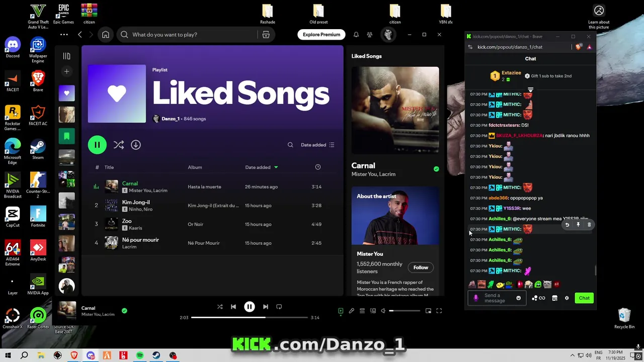Delete the hovered MITH1C chat message
This screenshot has width=644, height=362.
(589, 225)
